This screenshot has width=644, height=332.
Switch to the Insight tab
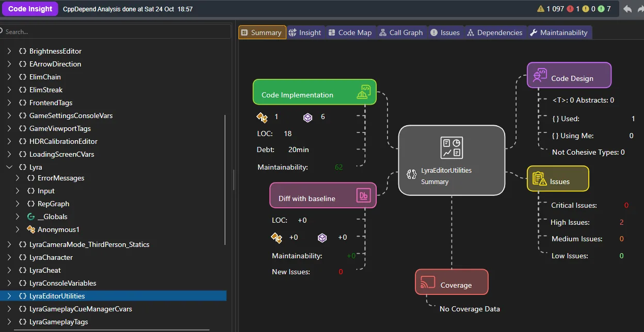pyautogui.click(x=305, y=32)
